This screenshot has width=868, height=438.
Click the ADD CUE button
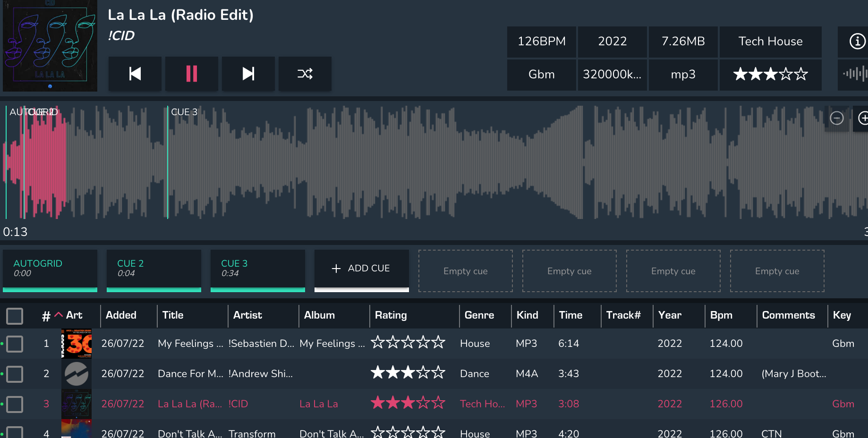click(361, 268)
